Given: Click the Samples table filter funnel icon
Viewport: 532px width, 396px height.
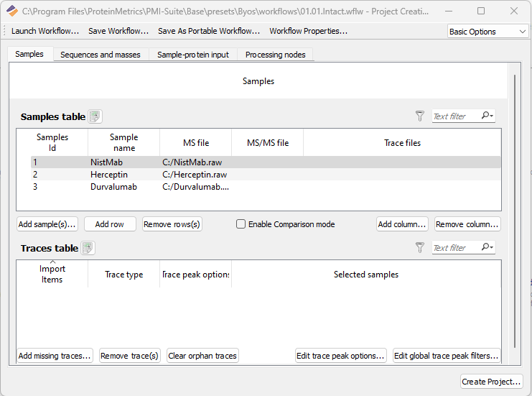Looking at the screenshot, I should click(x=420, y=116).
